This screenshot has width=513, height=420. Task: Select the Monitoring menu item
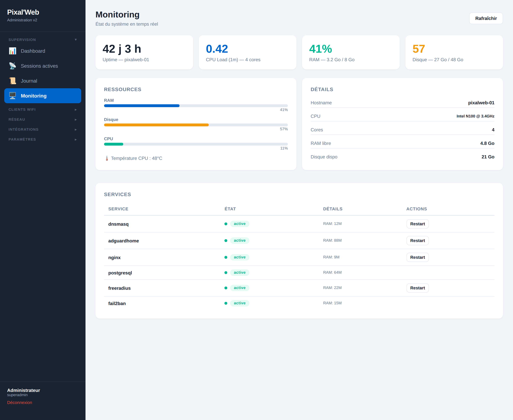pos(43,96)
